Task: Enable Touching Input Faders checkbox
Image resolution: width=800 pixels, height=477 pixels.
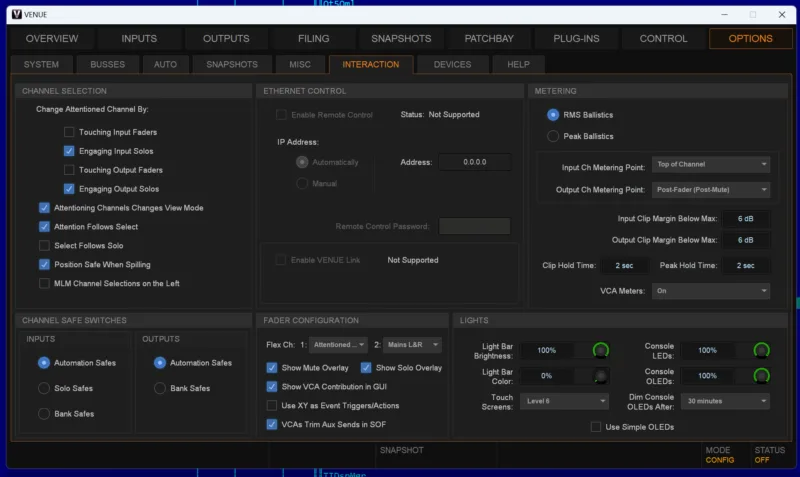Action: [69, 132]
